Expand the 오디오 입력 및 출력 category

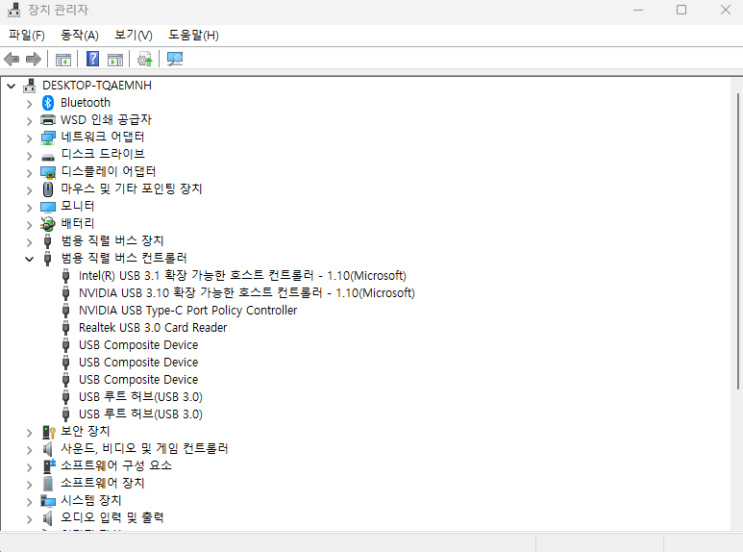[x=29, y=519]
